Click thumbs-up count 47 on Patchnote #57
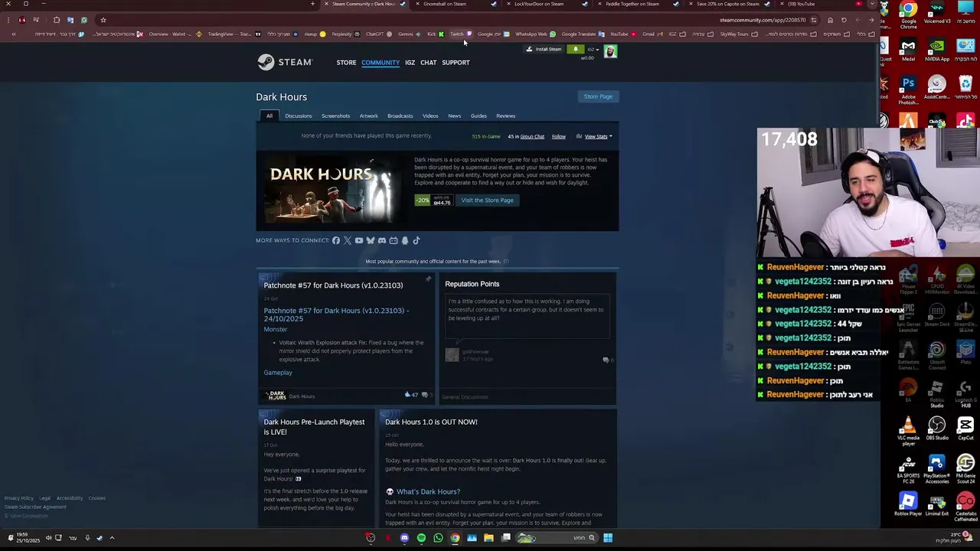This screenshot has width=980, height=551. click(411, 395)
